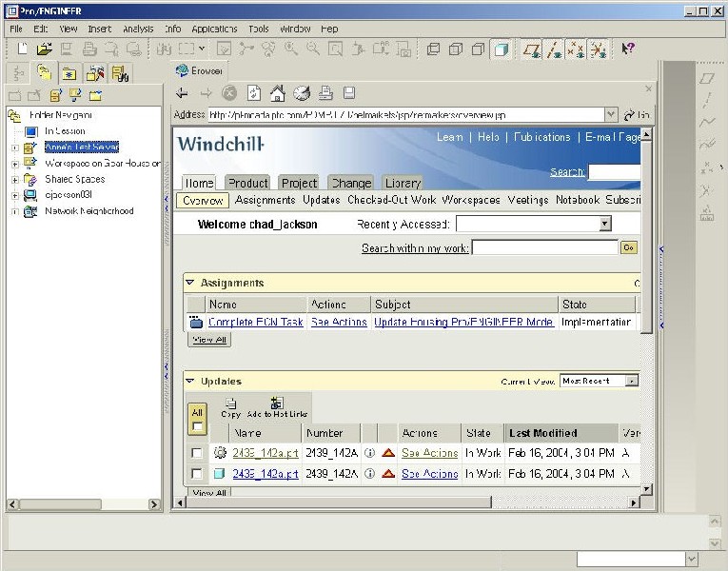Save using the floppy disk icon in the main toolbar
This screenshot has width=728, height=571.
coord(67,49)
